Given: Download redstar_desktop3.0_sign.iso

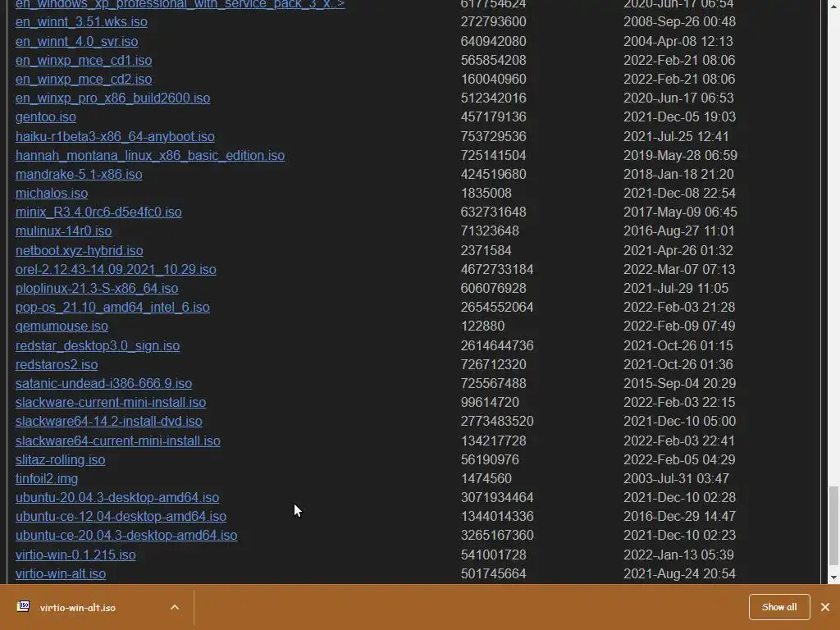Looking at the screenshot, I should coord(98,345).
